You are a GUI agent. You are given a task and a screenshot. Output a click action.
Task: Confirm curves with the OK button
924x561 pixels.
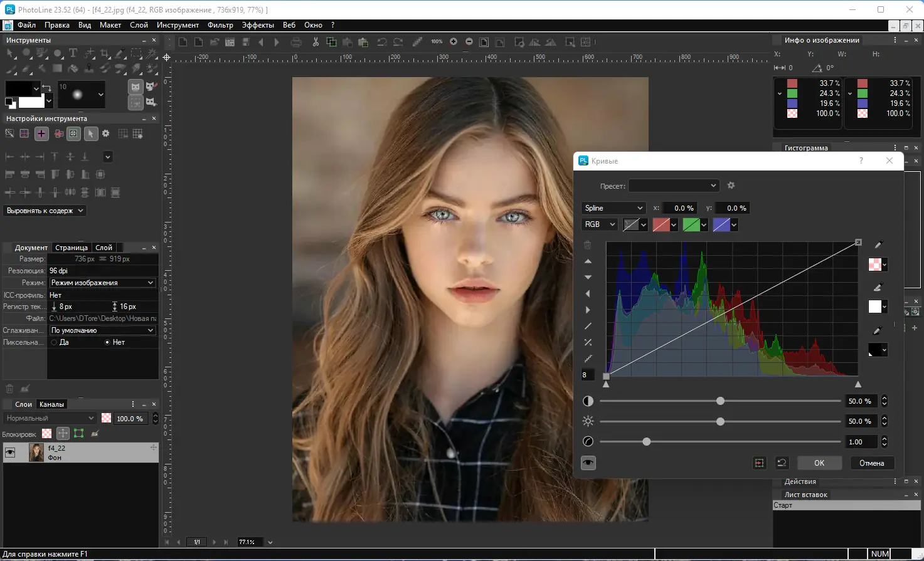click(819, 463)
